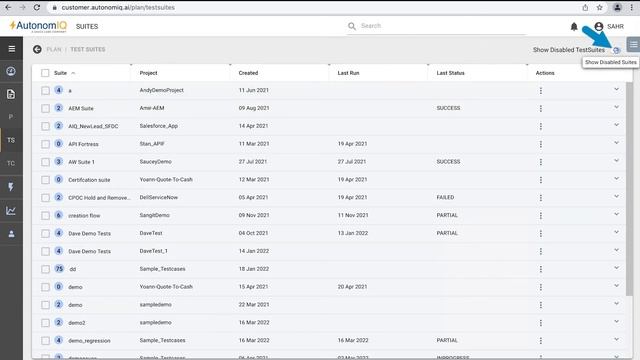Sort by Last Status column header
The width and height of the screenshot is (640, 360).
(450, 73)
